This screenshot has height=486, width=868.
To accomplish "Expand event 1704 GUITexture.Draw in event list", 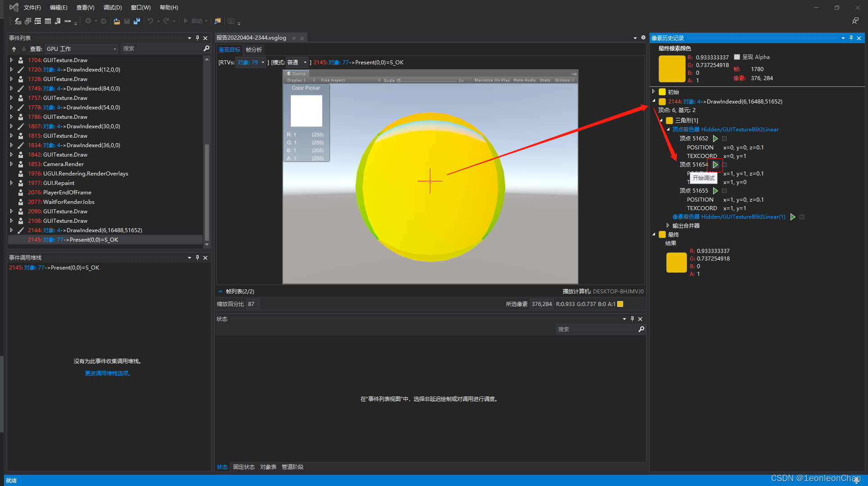I will 11,60.
